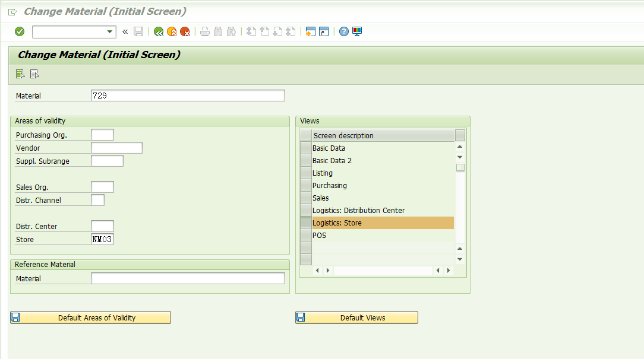This screenshot has width=644, height=359.
Task: Toggle the Sales row selector
Action: (x=306, y=198)
